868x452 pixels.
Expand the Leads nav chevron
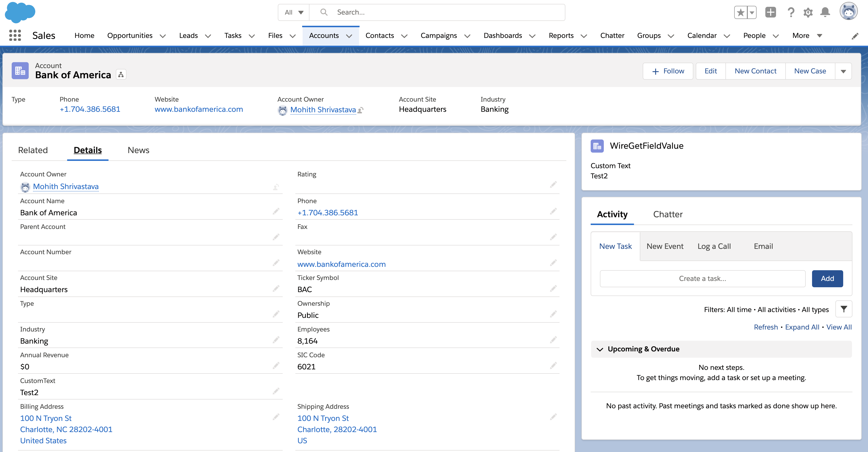coord(208,36)
